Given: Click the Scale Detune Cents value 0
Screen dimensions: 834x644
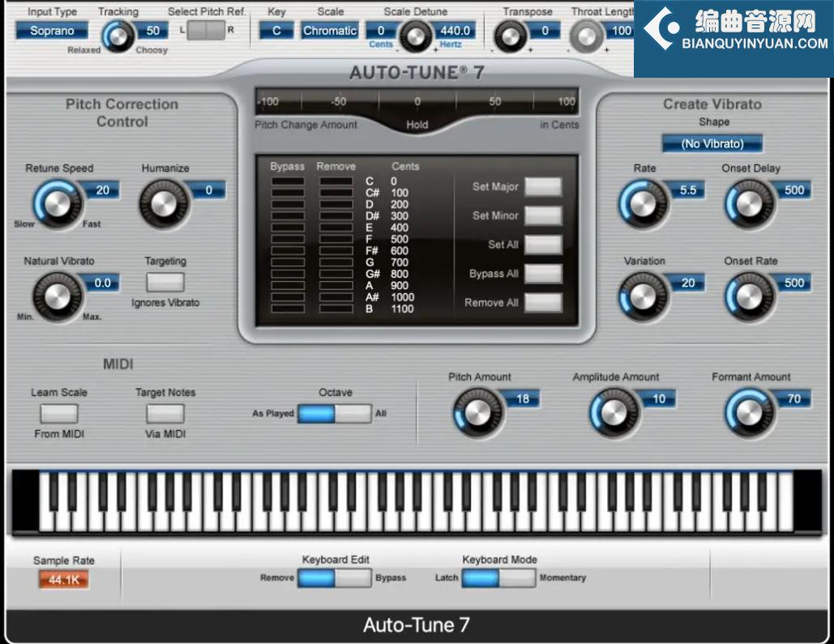Looking at the screenshot, I should click(382, 30).
